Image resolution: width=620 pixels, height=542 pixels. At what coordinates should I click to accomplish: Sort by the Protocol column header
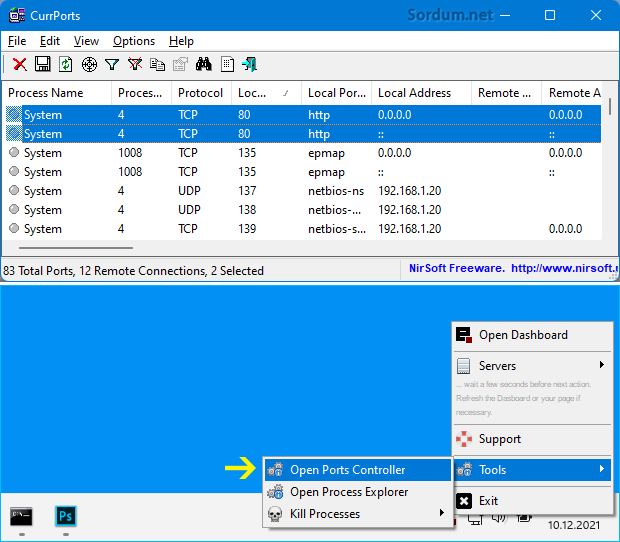pyautogui.click(x=201, y=93)
